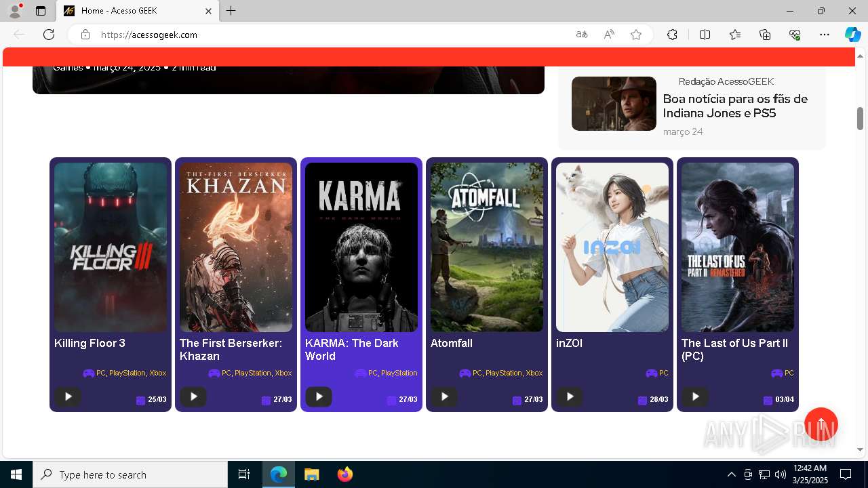Click the calendar icon beside 28/03

(643, 400)
